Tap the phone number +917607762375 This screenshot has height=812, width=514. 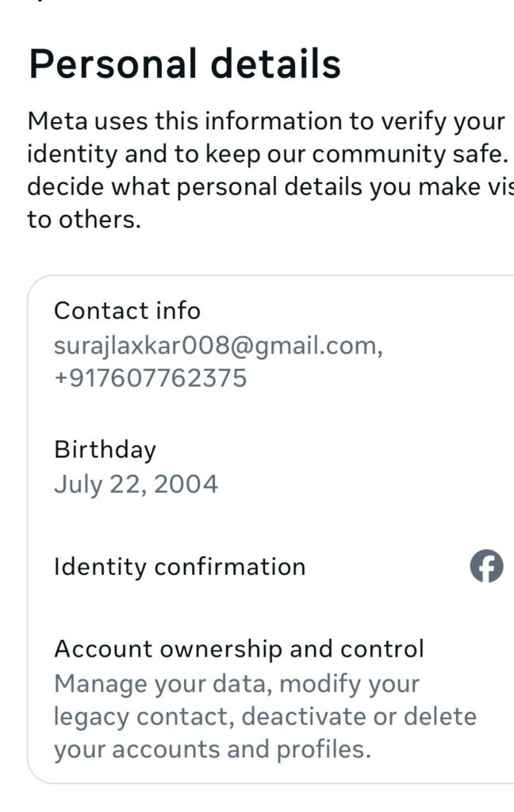[x=150, y=378]
